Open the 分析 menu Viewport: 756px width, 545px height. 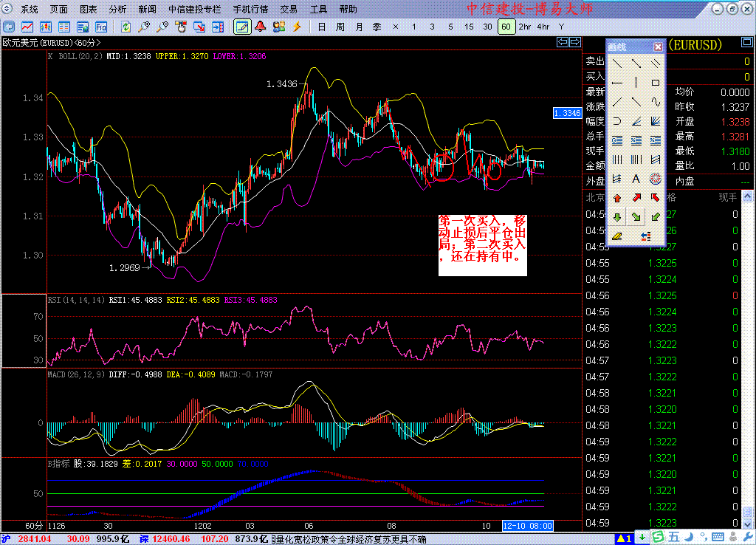117,9
